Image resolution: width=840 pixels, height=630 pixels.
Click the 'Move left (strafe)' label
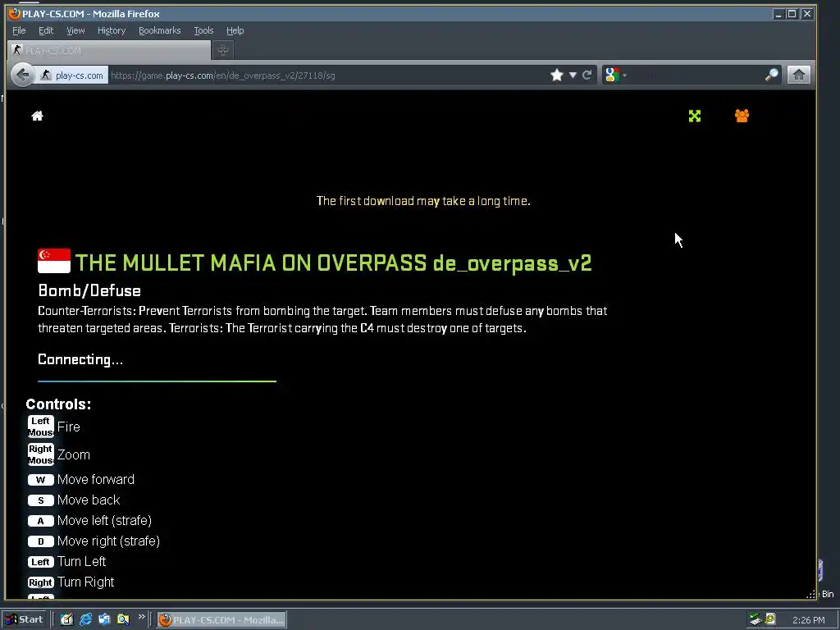tap(104, 521)
